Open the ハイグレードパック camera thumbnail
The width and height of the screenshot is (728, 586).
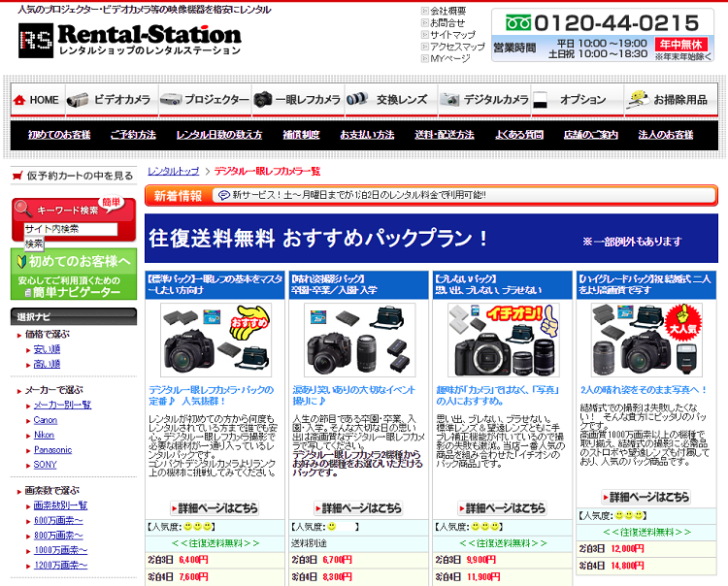click(646, 341)
